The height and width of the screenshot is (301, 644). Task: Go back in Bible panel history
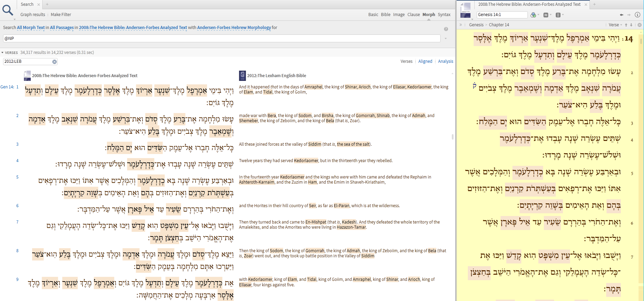(x=622, y=15)
